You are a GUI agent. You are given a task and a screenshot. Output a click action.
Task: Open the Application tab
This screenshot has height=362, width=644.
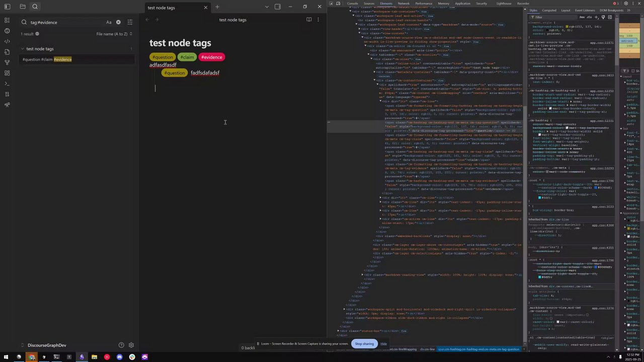(x=462, y=4)
